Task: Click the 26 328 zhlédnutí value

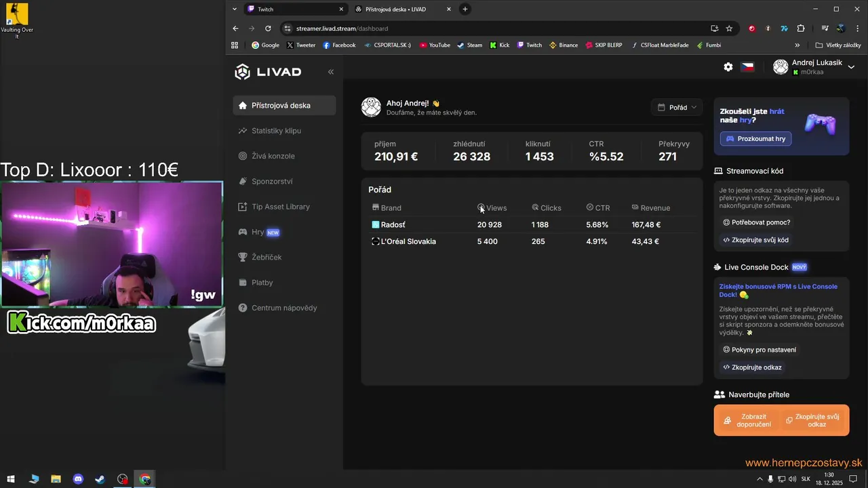Action: [471, 157]
